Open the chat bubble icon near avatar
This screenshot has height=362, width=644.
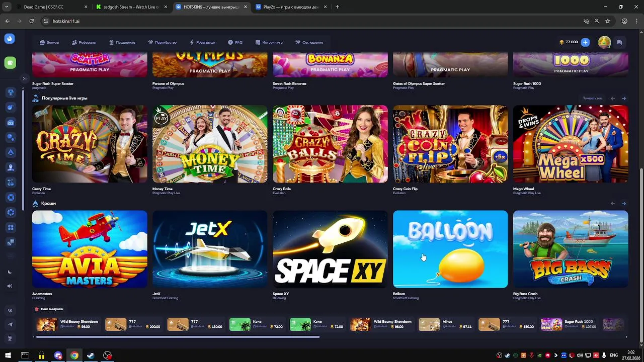pos(619,42)
